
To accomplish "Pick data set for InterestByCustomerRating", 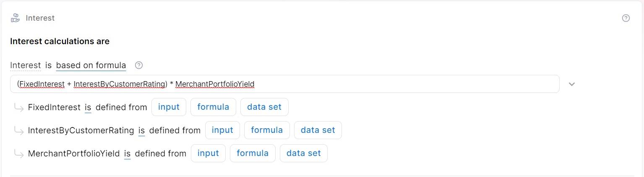I will point(318,130).
